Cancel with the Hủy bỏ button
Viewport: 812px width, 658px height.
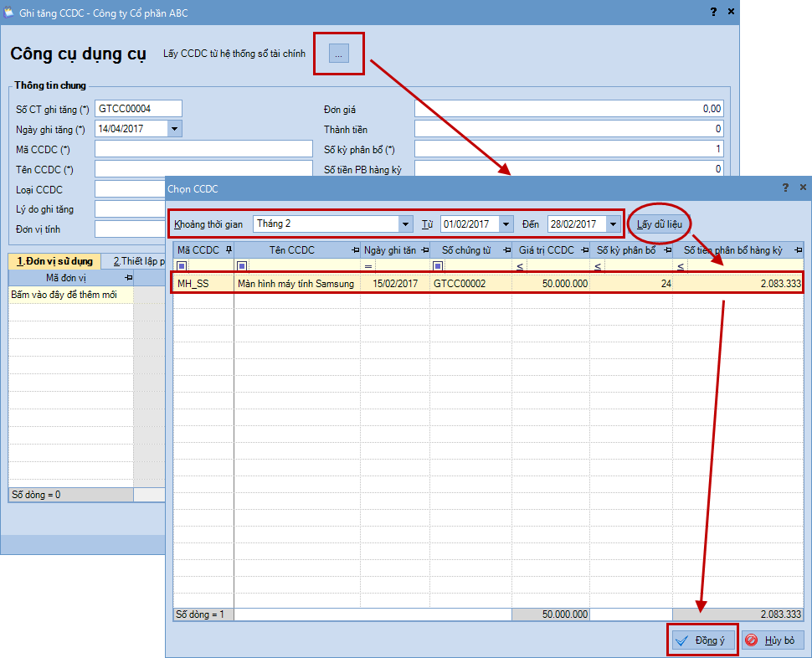[772, 640]
